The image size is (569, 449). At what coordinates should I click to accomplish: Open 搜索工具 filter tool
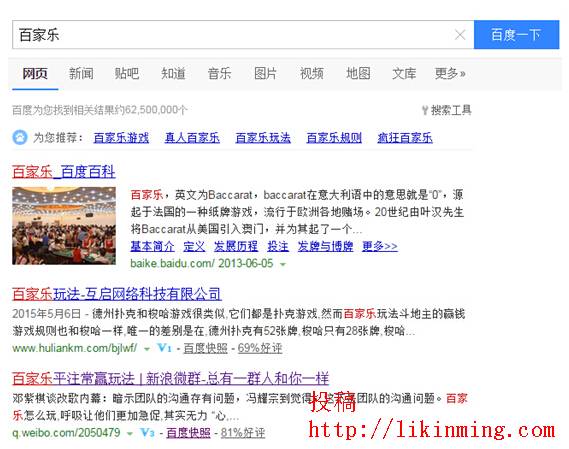[446, 110]
